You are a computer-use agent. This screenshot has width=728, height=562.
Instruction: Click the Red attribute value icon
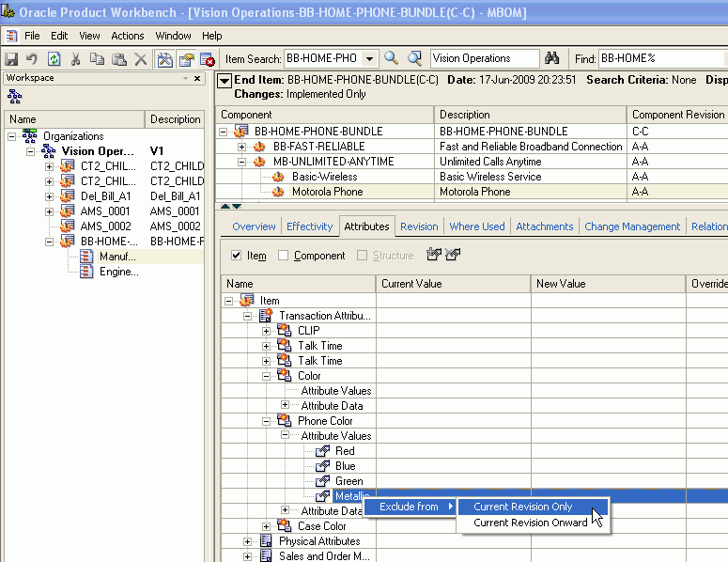pyautogui.click(x=323, y=450)
